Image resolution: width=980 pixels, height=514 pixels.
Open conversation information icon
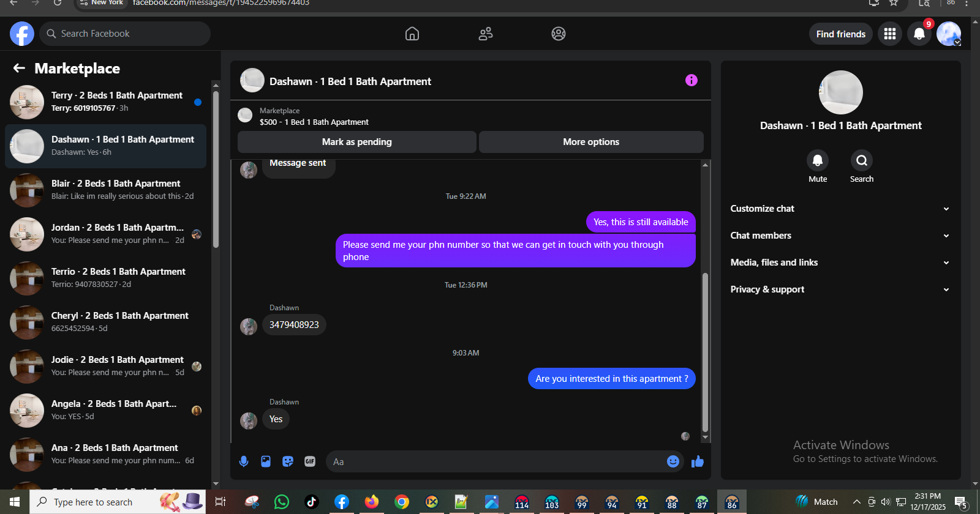pos(692,80)
